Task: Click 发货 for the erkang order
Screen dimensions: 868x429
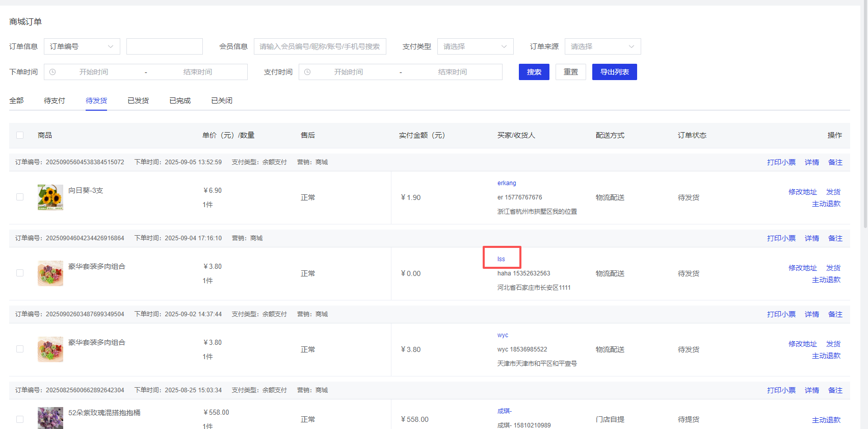Action: click(x=833, y=192)
